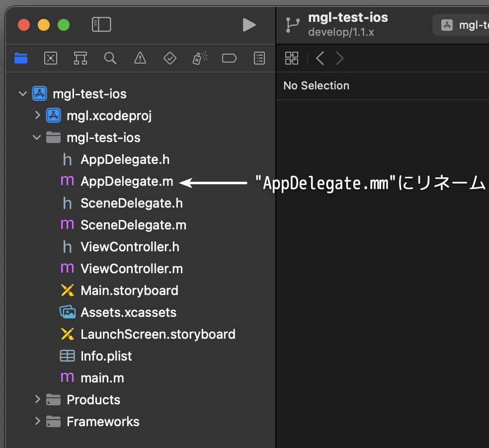Toggle the navigator sidebar button
Image resolution: width=489 pixels, height=448 pixels.
tap(101, 24)
